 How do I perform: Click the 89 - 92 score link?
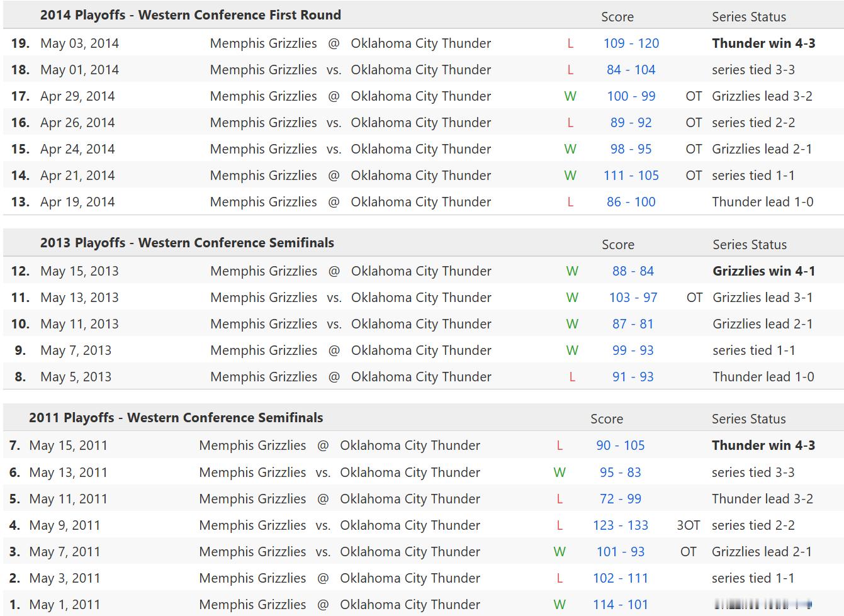tap(631, 123)
